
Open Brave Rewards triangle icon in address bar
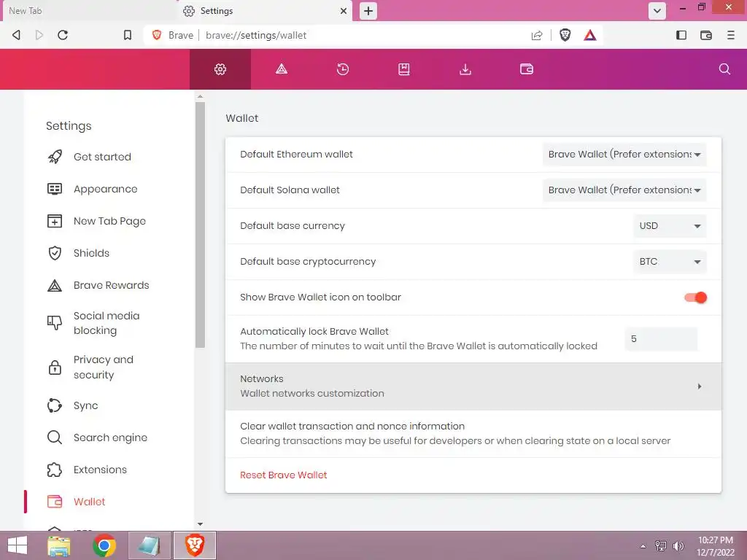[x=589, y=35]
